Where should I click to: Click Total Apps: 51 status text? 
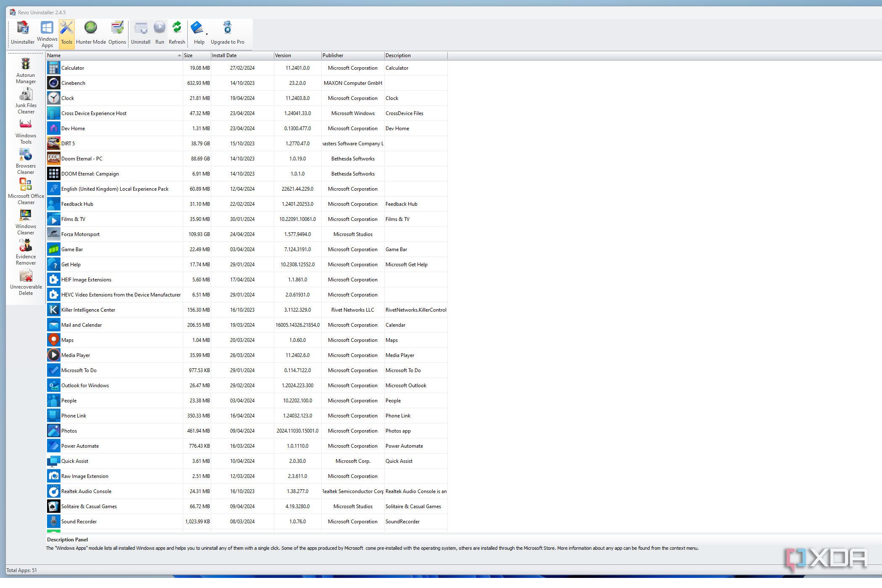tap(22, 570)
